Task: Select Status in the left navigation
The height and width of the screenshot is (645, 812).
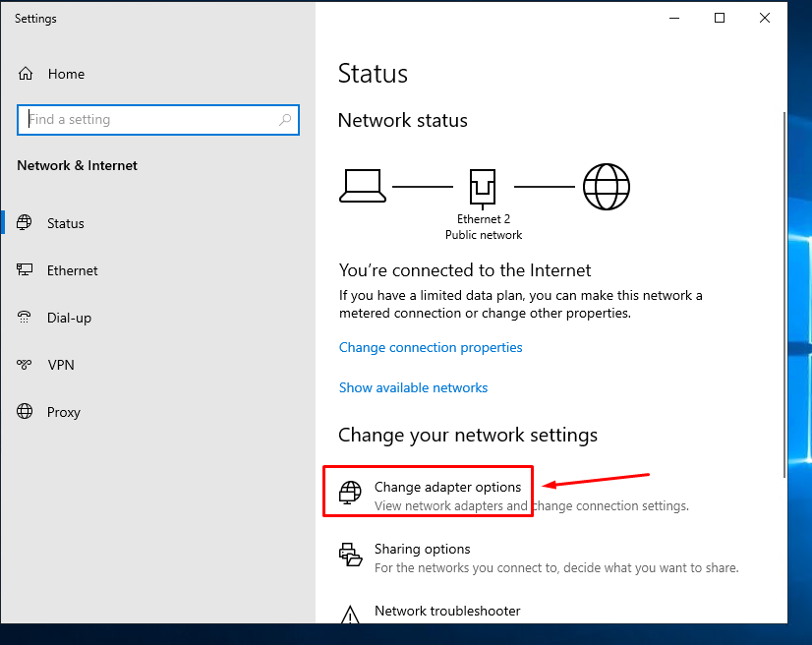Action: [66, 223]
